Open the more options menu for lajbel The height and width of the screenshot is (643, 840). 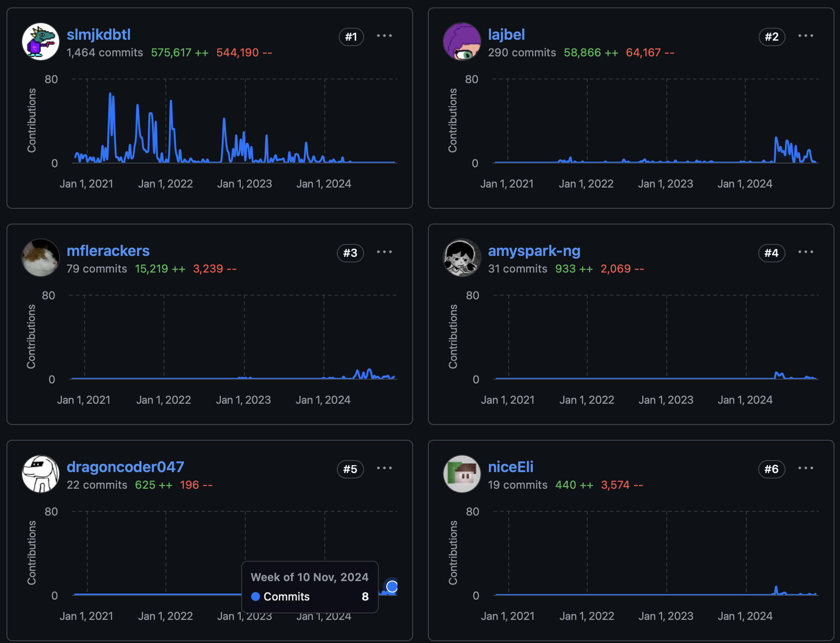[x=805, y=36]
